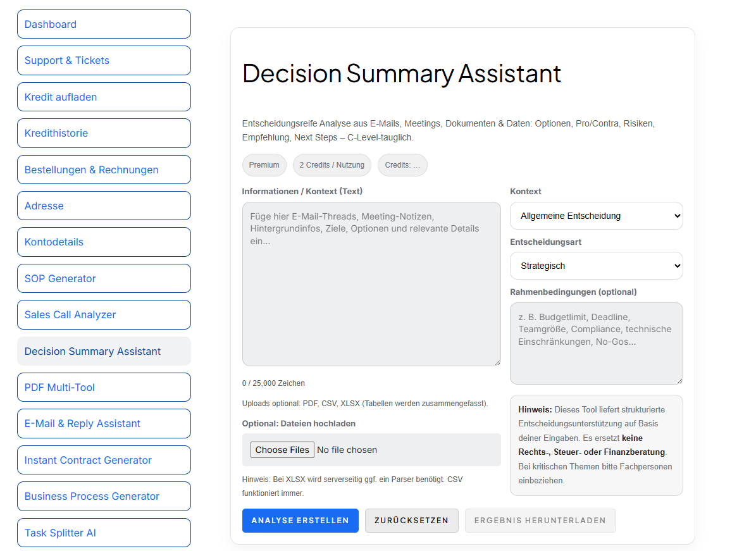This screenshot has width=756, height=551.
Task: Change Strategisch to another Entscheidungsart
Action: (596, 266)
